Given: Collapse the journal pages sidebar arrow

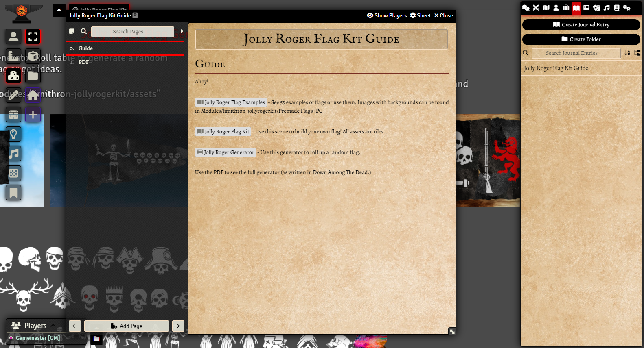Looking at the screenshot, I should [x=182, y=31].
